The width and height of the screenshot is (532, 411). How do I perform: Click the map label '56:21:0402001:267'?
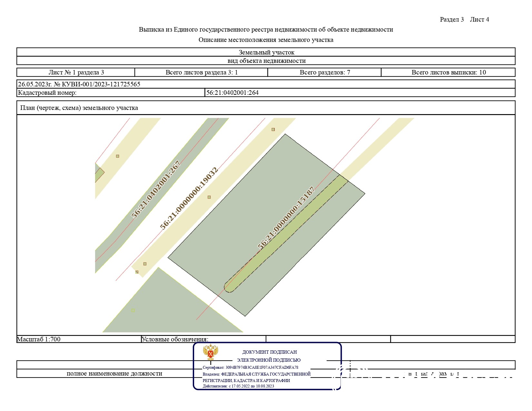coord(156,190)
